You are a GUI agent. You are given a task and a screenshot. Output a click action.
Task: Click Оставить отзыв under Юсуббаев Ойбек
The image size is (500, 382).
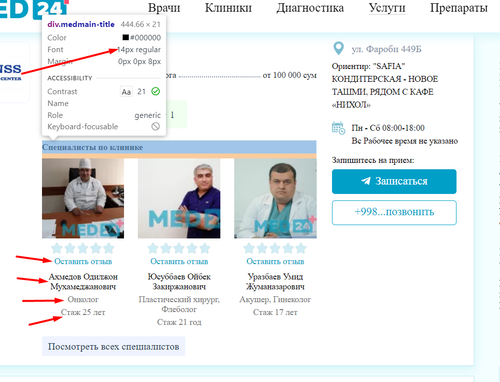point(179,261)
